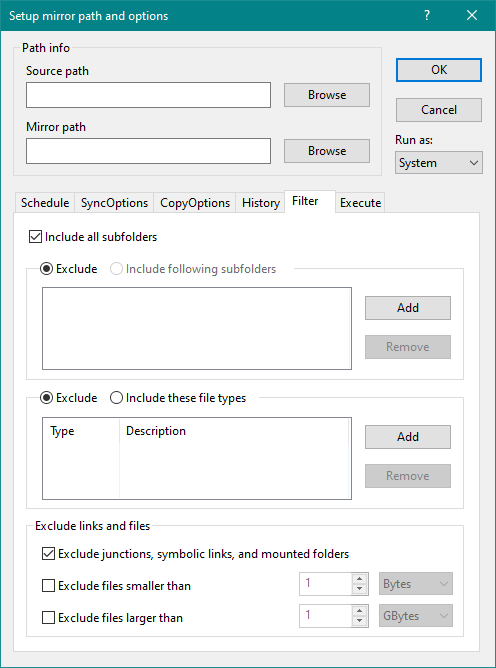Click the help question mark icon
Image resolution: width=496 pixels, height=668 pixels.
coord(427,16)
